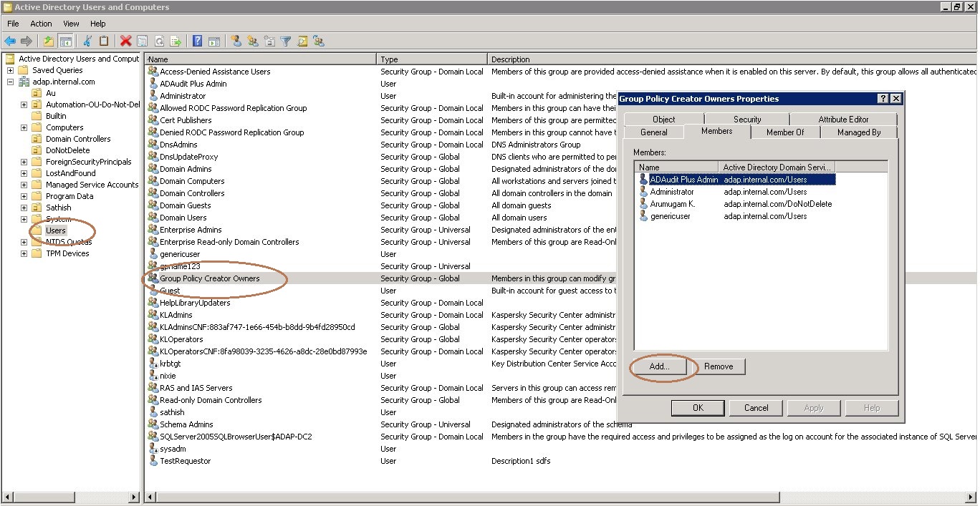
Task: Open Help via blue question mark icon
Action: point(197,42)
